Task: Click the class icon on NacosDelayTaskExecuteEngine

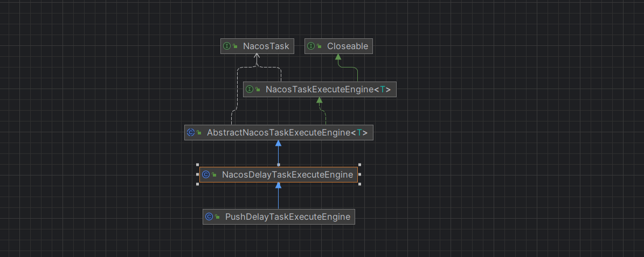Action: (206, 175)
